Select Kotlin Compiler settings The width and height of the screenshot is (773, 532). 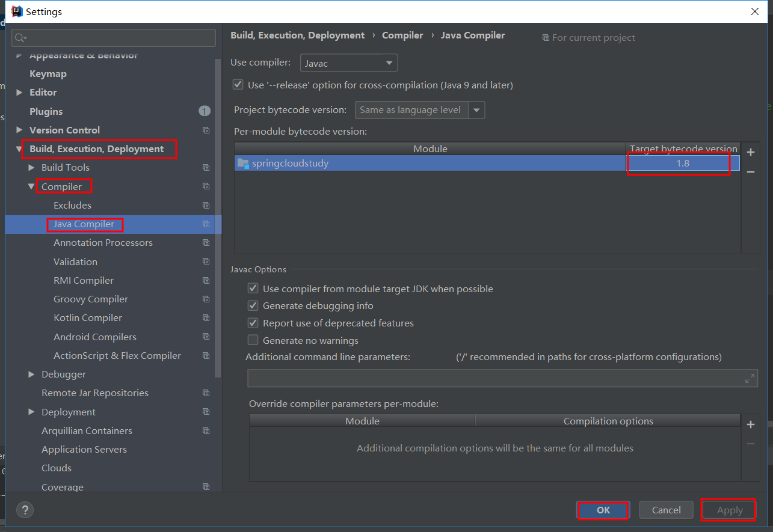88,318
